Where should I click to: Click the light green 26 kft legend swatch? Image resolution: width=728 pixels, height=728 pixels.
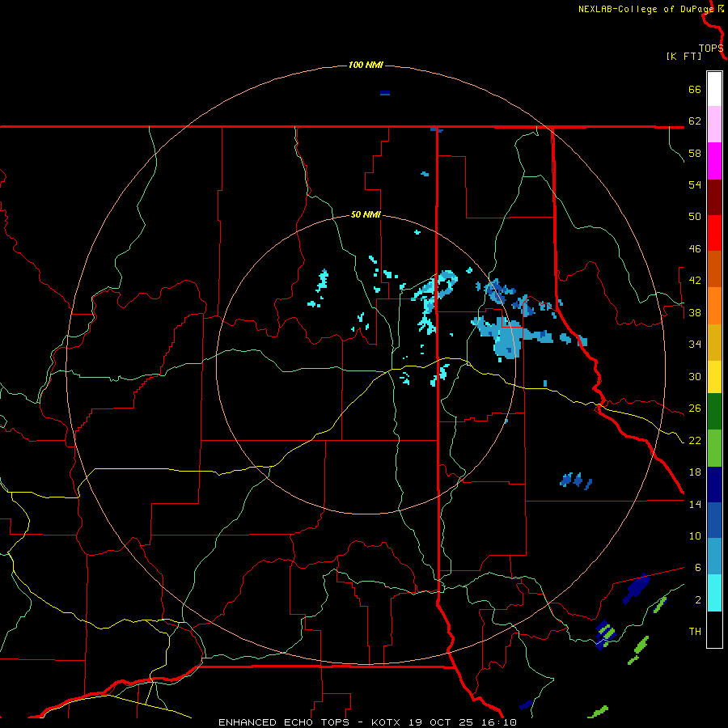(714, 448)
